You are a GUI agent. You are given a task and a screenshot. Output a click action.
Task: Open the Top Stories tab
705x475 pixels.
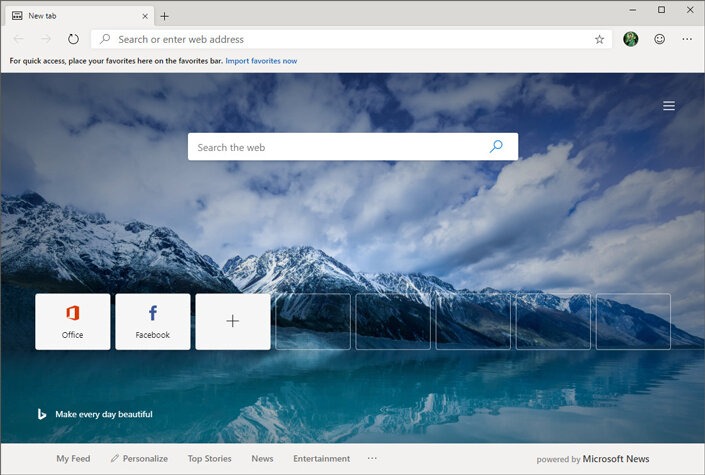tap(210, 458)
